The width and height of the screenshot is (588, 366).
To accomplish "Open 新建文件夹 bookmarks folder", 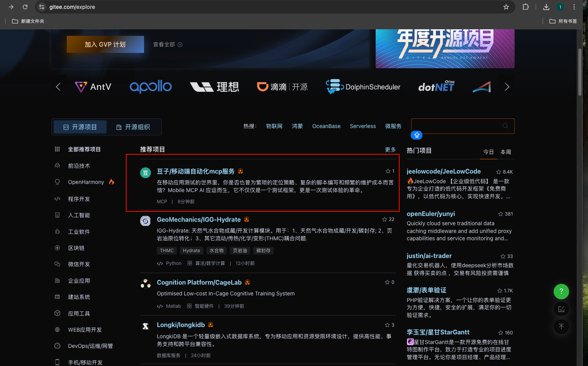I will tap(28, 21).
